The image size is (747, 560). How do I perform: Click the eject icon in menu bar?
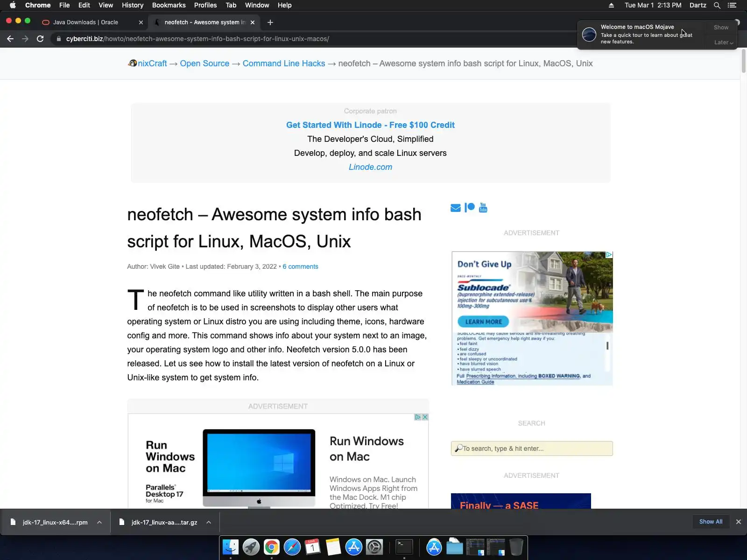click(611, 5)
